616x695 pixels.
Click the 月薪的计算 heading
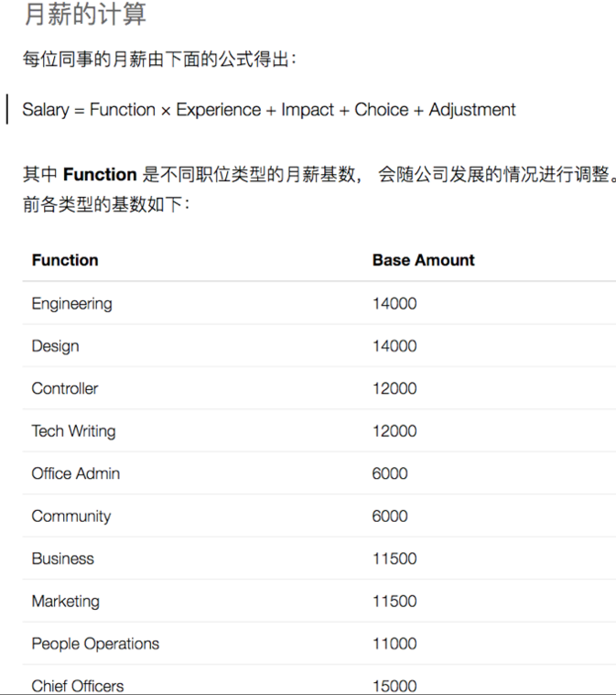click(x=85, y=14)
